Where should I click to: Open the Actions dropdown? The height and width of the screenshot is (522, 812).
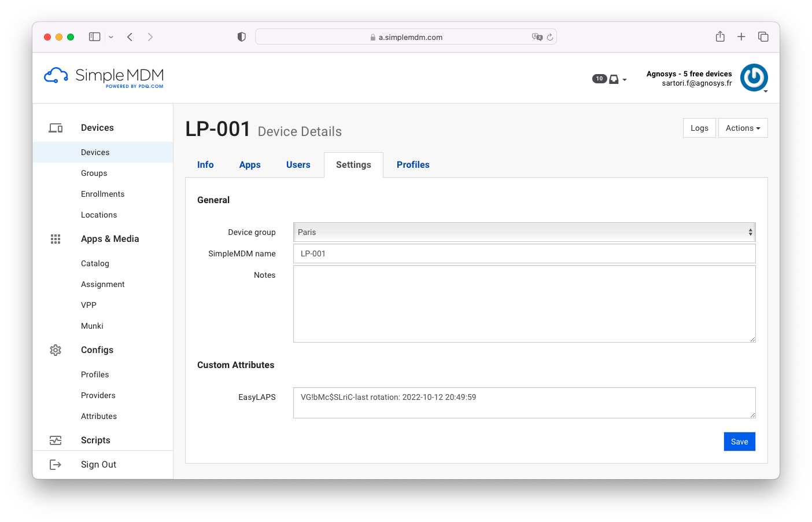743,127
